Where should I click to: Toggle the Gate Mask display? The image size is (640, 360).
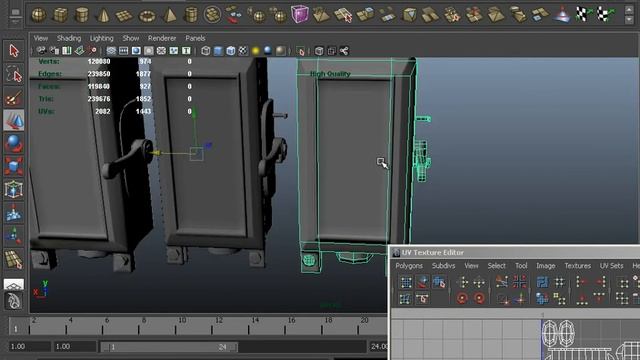coord(149,51)
